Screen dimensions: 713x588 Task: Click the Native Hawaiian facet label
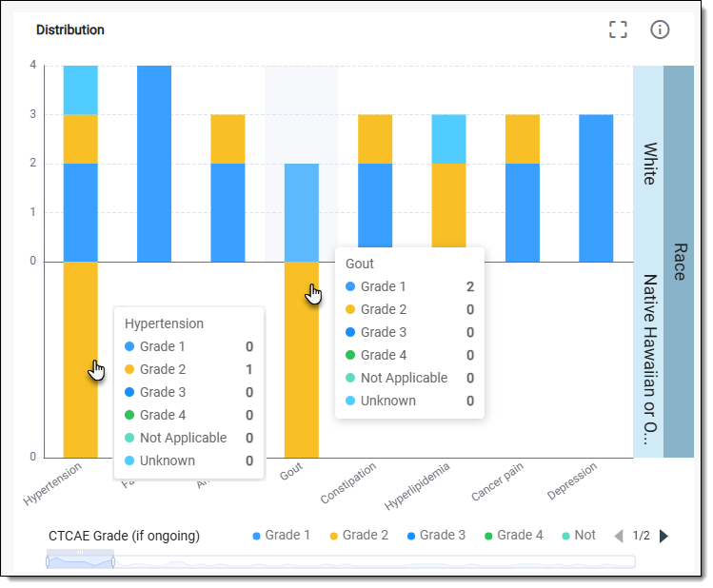tap(648, 360)
